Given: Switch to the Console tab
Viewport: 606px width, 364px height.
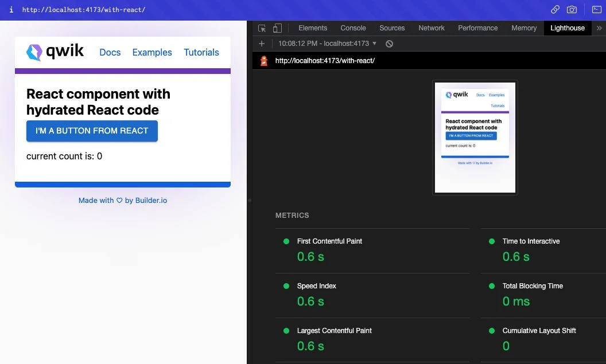Looking at the screenshot, I should point(353,28).
